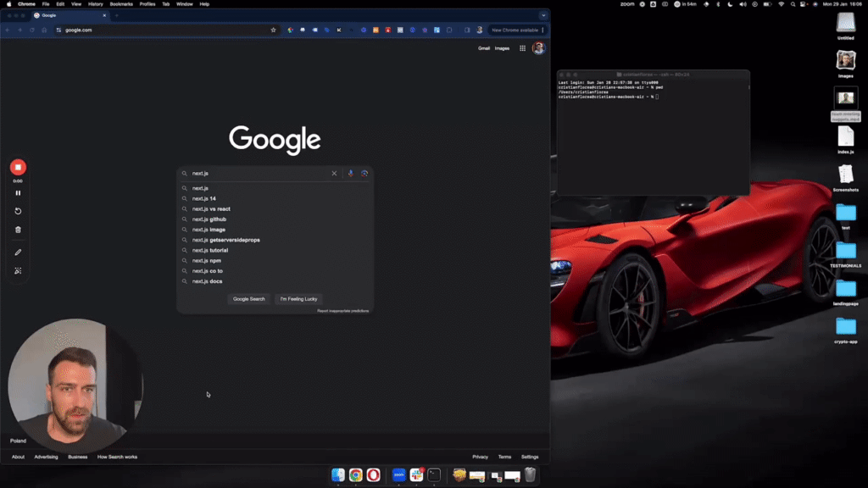Screen dimensions: 868x488
Task: Expand Chrome's extensions puzzle menu
Action: [x=450, y=30]
